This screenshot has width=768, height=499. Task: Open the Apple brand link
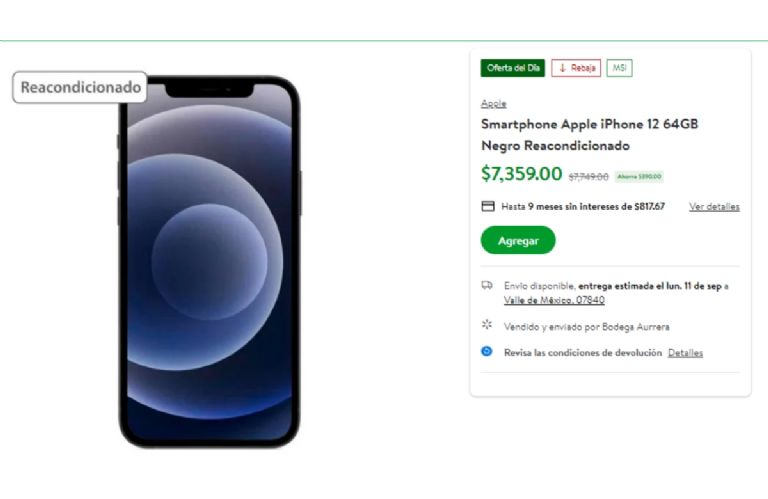[493, 103]
